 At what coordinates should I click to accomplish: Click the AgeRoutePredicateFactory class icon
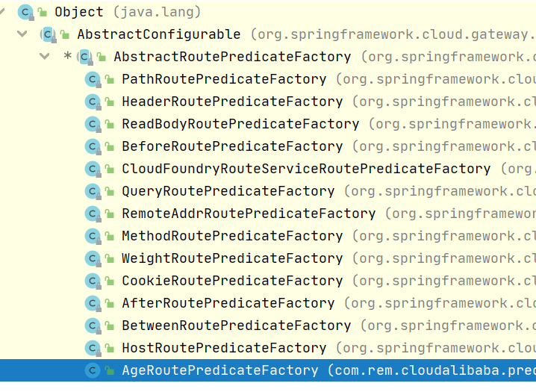[93, 370]
